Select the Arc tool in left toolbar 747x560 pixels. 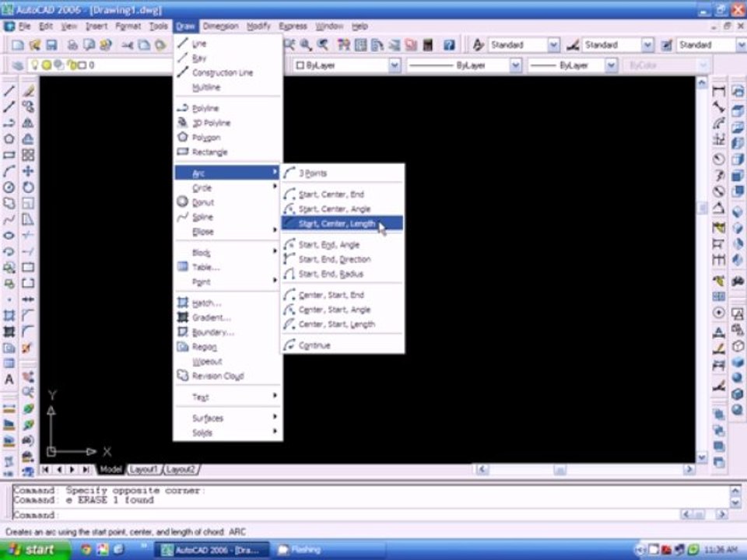9,171
